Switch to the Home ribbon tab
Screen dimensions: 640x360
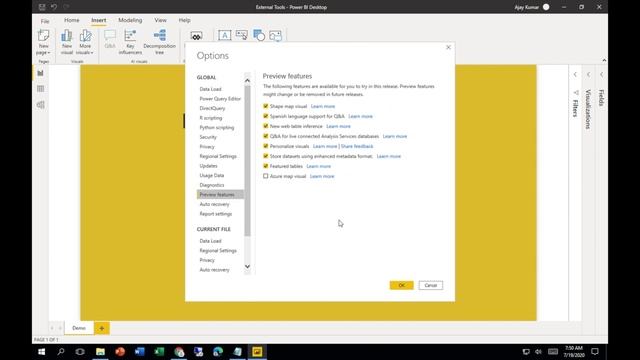click(71, 20)
